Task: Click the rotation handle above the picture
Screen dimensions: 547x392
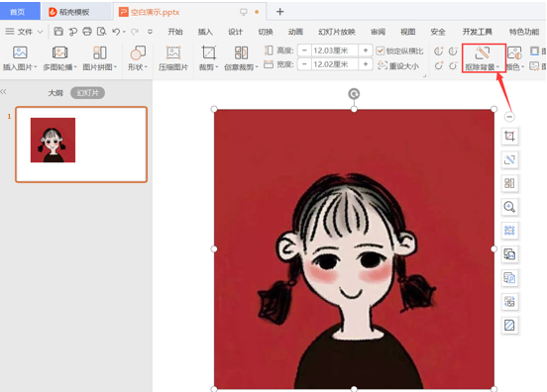Action: pos(354,94)
